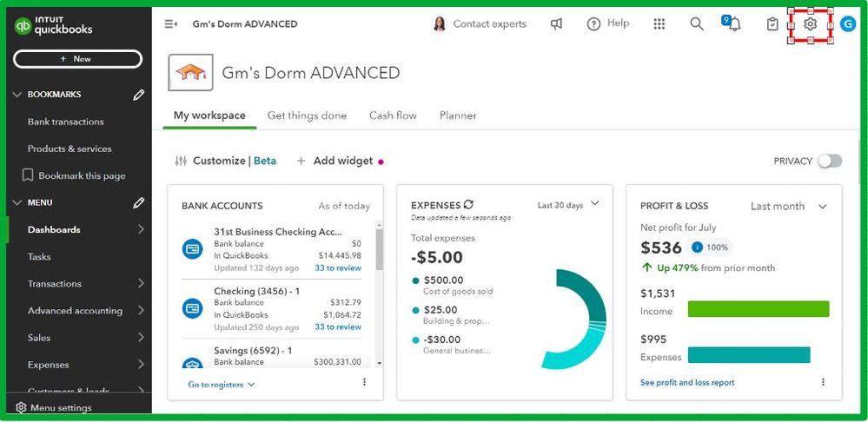Open See profit and loss report link
Image resolution: width=868 pixels, height=422 pixels.
(x=687, y=382)
